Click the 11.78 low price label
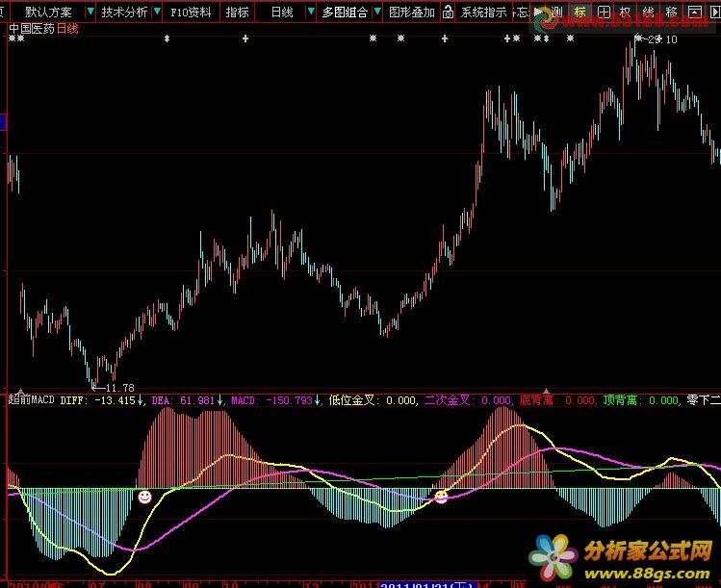 pyautogui.click(x=120, y=388)
